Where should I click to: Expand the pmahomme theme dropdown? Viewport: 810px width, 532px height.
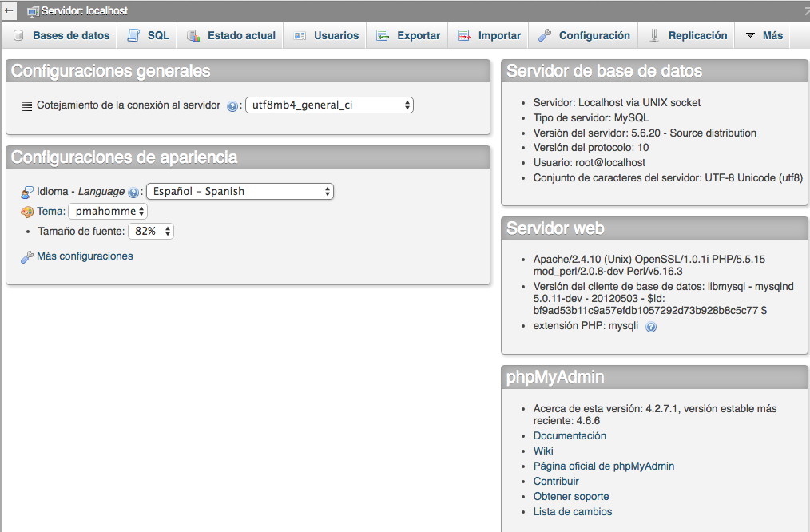[x=108, y=212]
